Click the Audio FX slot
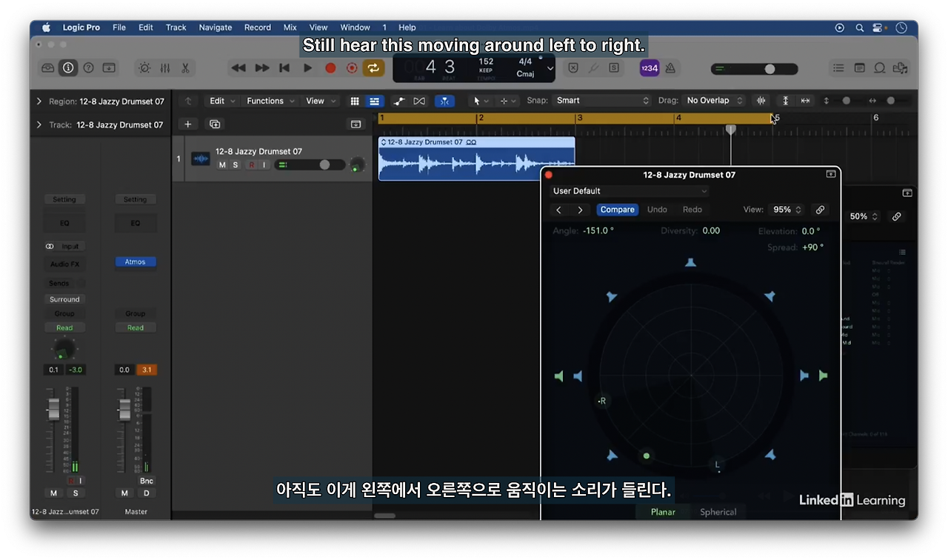 click(64, 264)
